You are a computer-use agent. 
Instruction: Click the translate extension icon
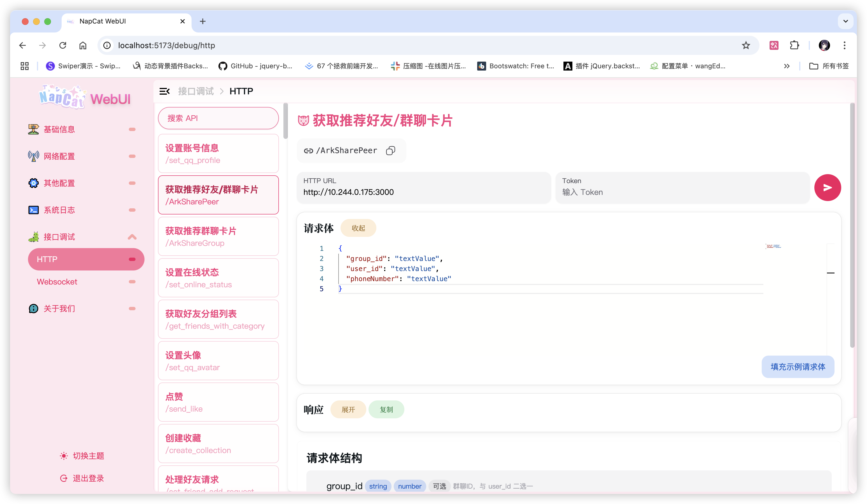(x=774, y=45)
